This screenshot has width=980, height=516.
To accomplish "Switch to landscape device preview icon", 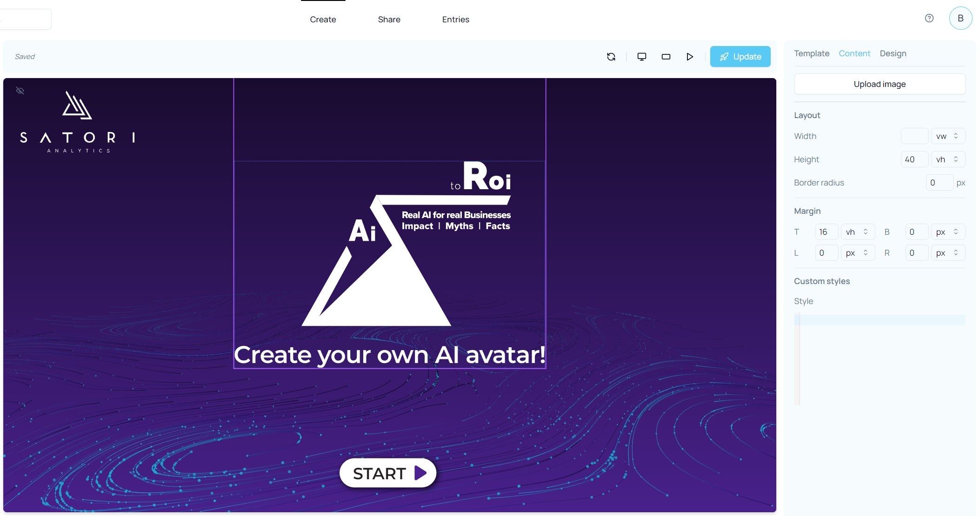I will tap(666, 57).
